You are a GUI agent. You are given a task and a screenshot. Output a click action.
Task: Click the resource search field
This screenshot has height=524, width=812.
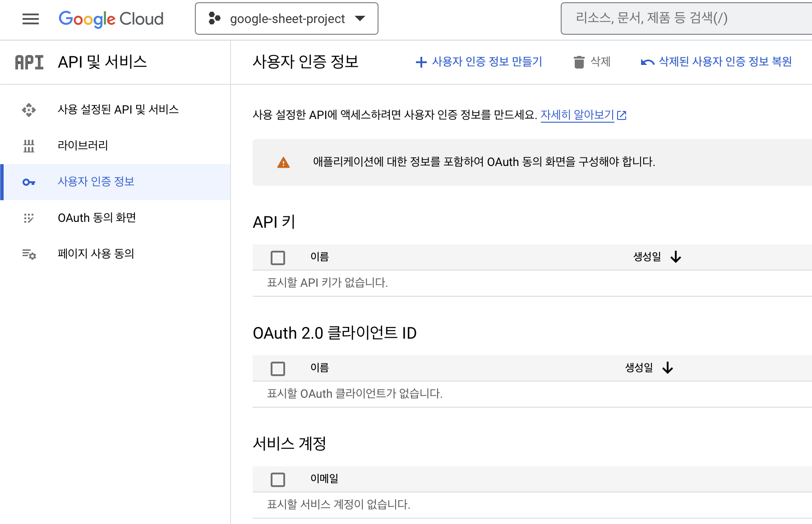pos(686,18)
